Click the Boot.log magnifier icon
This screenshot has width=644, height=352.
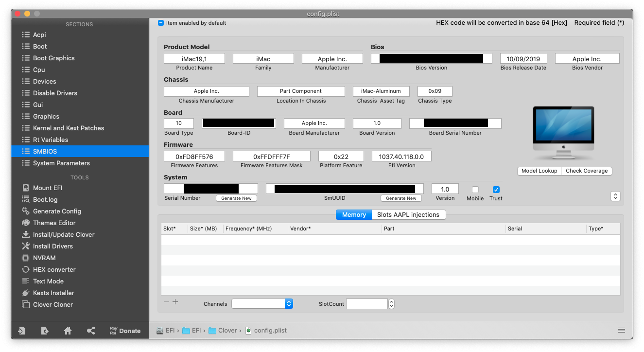click(26, 199)
